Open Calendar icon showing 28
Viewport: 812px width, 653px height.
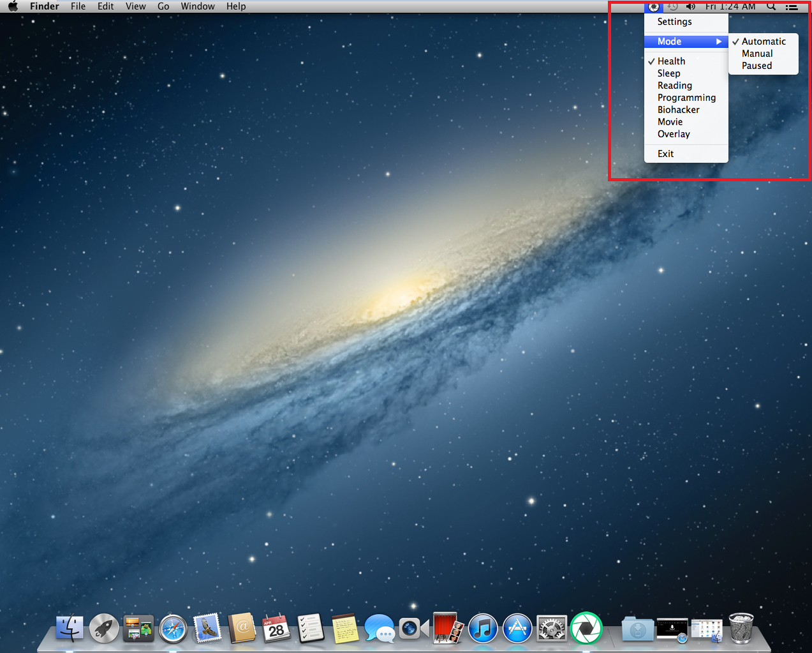(277, 629)
